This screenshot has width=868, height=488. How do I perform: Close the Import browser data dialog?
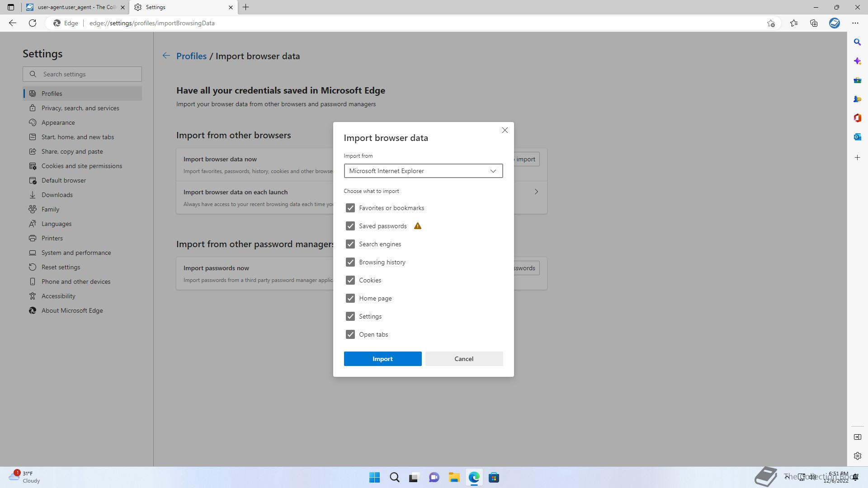click(505, 130)
